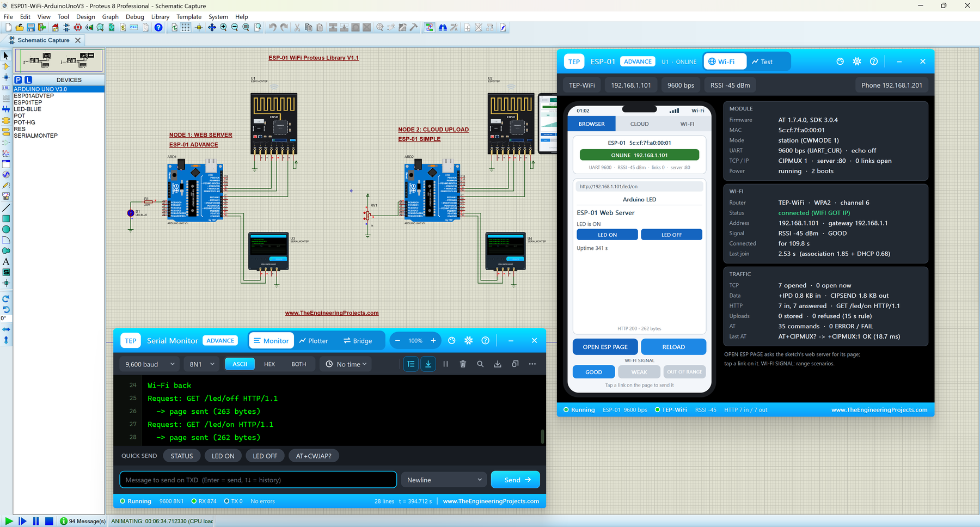The height and width of the screenshot is (527, 980).
Task: Click the Send button in the Serial Monitor
Action: [x=516, y=480]
